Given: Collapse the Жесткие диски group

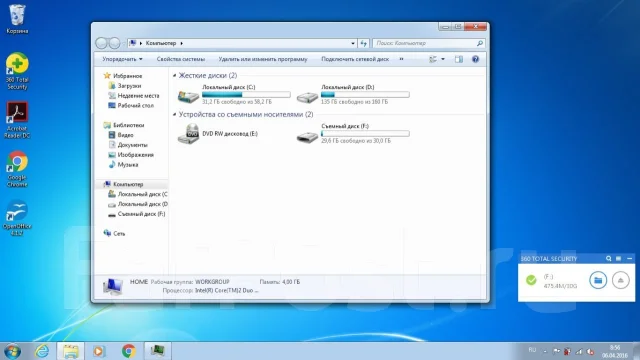Looking at the screenshot, I should 175,76.
